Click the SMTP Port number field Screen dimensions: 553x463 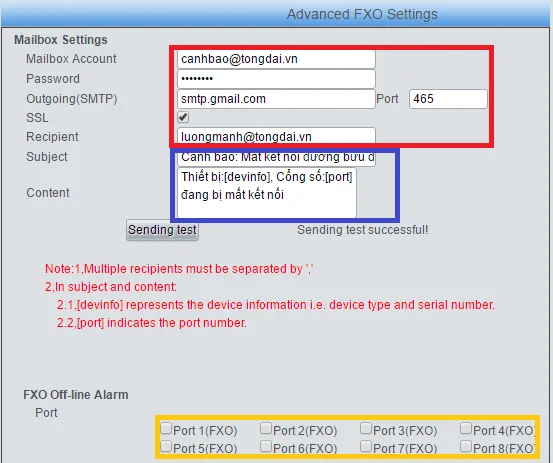(448, 99)
